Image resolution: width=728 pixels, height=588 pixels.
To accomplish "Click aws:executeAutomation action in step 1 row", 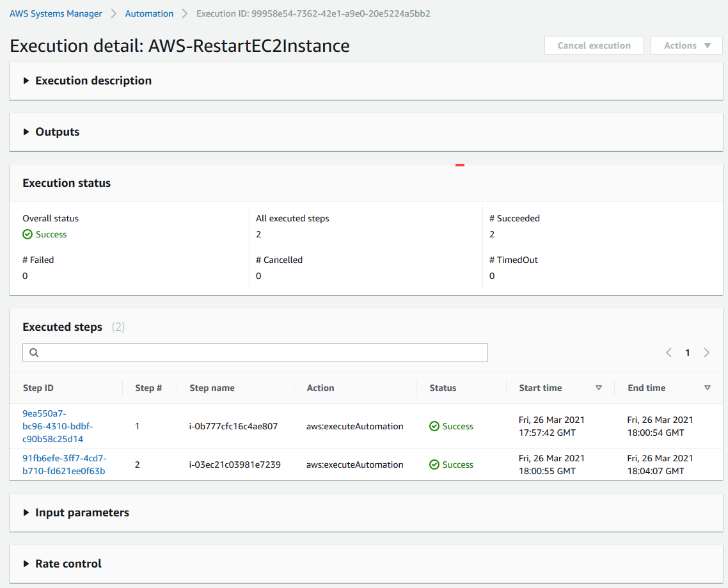I will (x=354, y=426).
